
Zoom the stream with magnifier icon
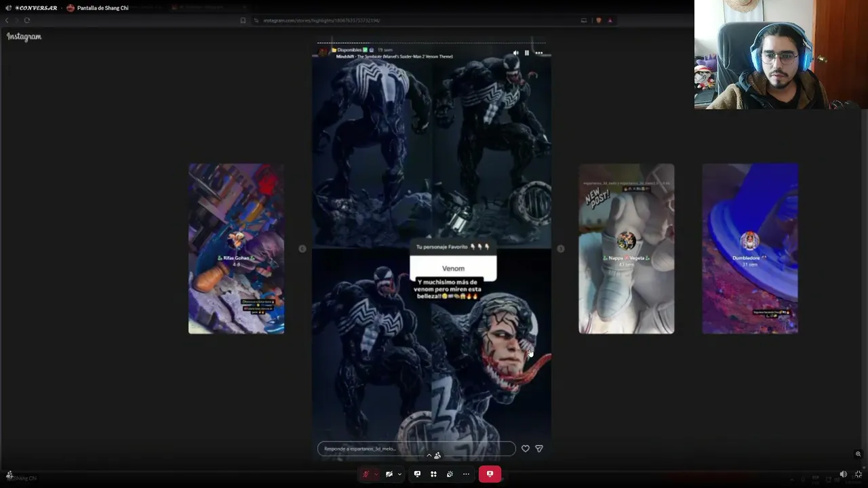pyautogui.click(x=858, y=454)
